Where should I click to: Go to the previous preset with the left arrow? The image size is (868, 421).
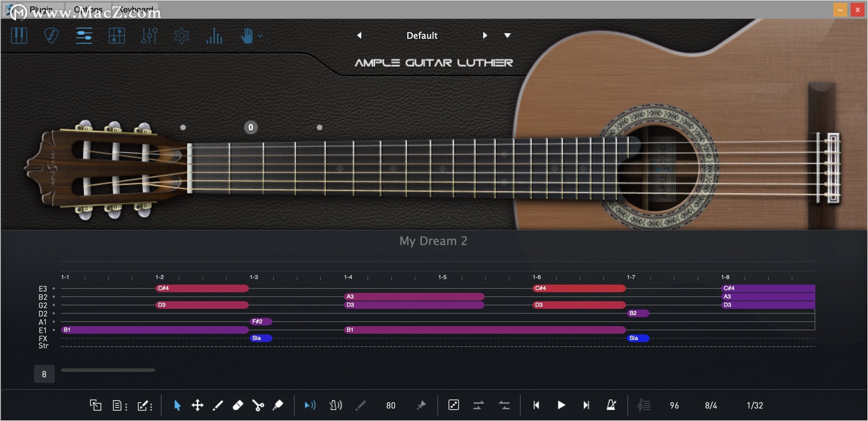(359, 35)
